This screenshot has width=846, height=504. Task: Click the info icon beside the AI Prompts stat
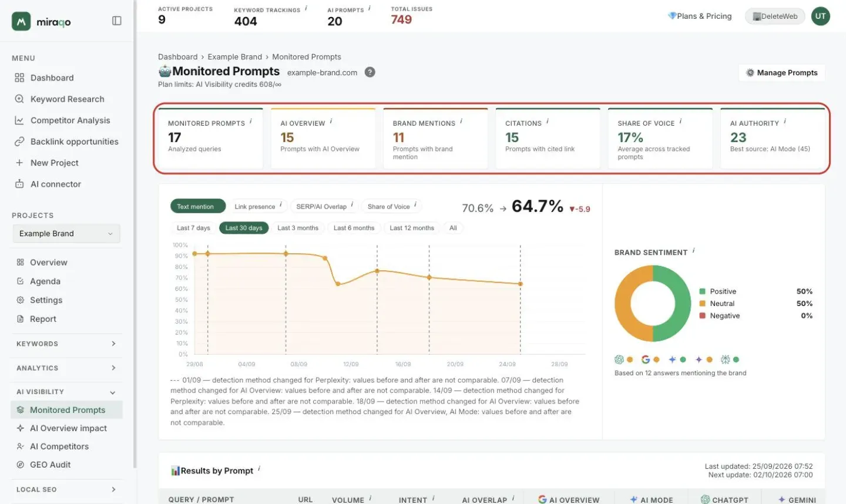(370, 8)
